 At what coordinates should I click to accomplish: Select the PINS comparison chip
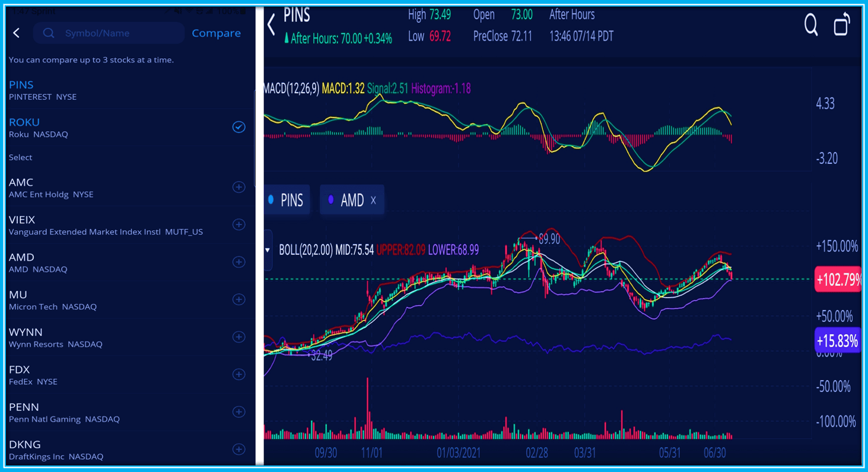[x=286, y=200]
